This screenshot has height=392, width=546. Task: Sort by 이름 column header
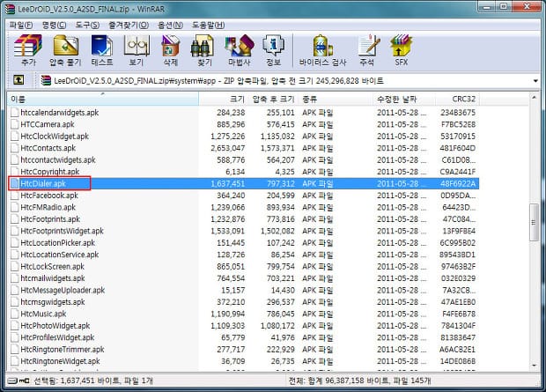pyautogui.click(x=88, y=100)
